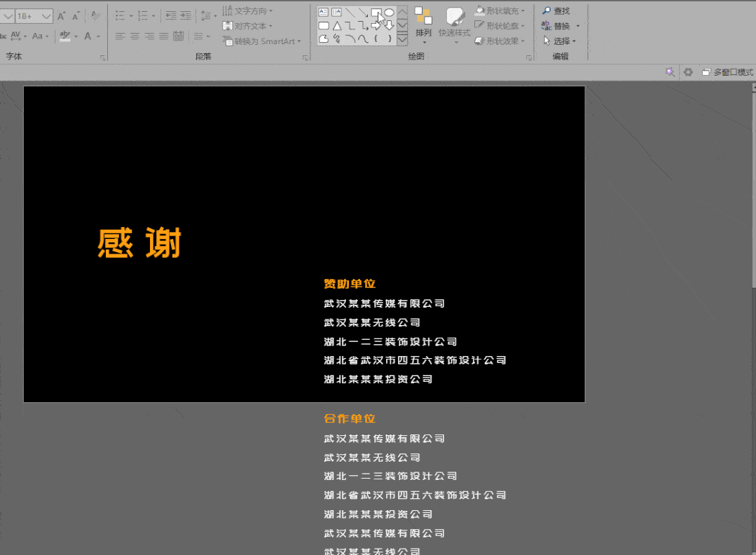Select the elbow connector shape
756x555 pixels.
[350, 25]
